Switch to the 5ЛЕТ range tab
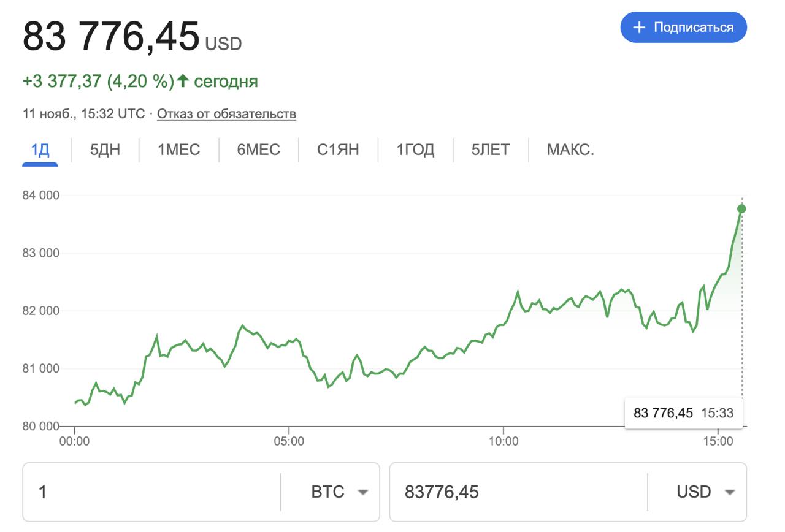Image resolution: width=785 pixels, height=532 pixels. click(x=490, y=150)
